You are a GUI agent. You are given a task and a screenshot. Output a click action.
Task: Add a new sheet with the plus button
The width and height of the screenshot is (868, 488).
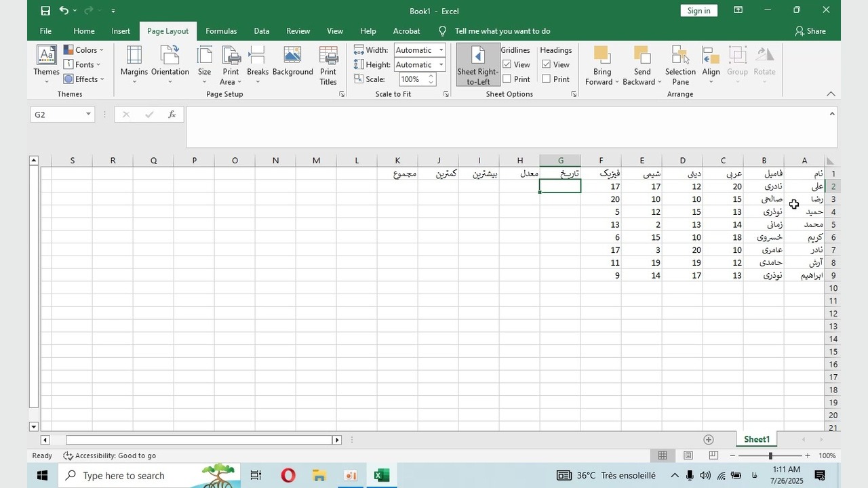coord(709,440)
